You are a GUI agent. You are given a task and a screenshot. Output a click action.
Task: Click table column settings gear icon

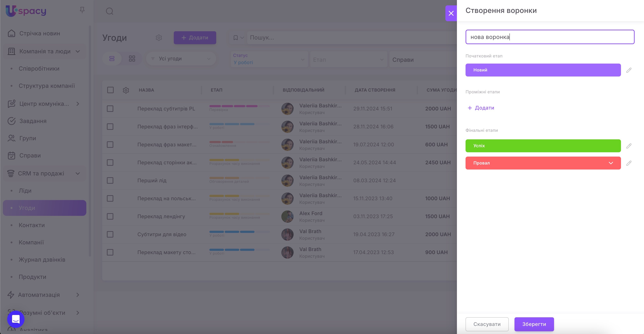coord(126,90)
